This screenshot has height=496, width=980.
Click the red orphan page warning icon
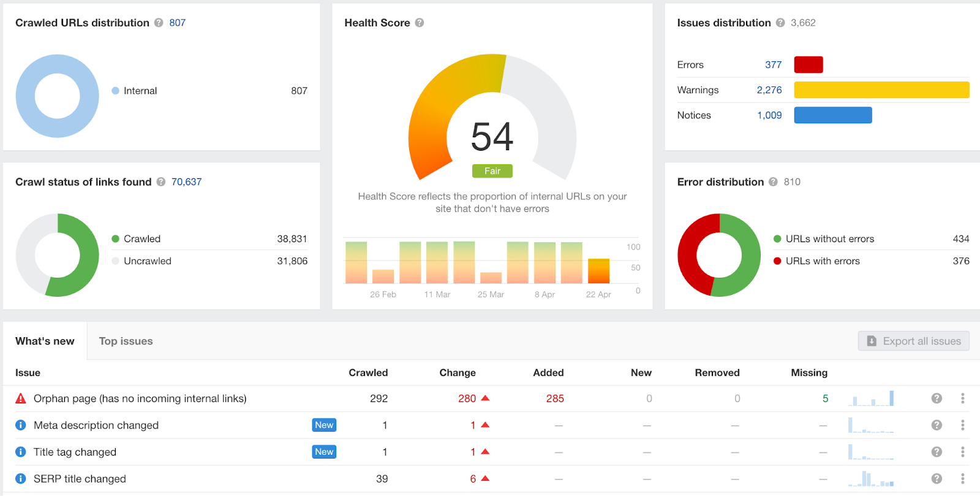pyautogui.click(x=21, y=399)
